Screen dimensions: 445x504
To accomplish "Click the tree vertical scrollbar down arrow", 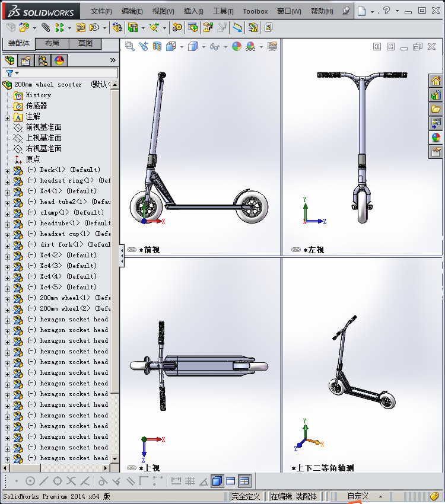I will pyautogui.click(x=115, y=458).
